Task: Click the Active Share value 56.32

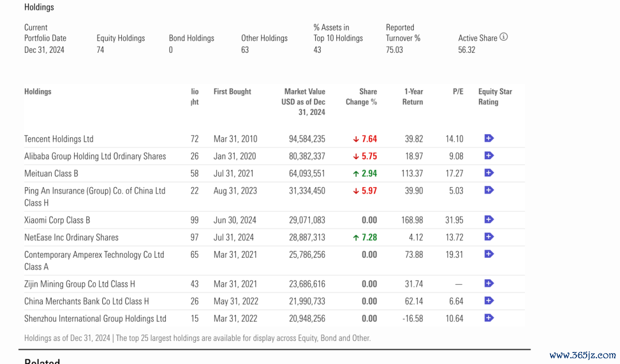Action: pos(467,50)
